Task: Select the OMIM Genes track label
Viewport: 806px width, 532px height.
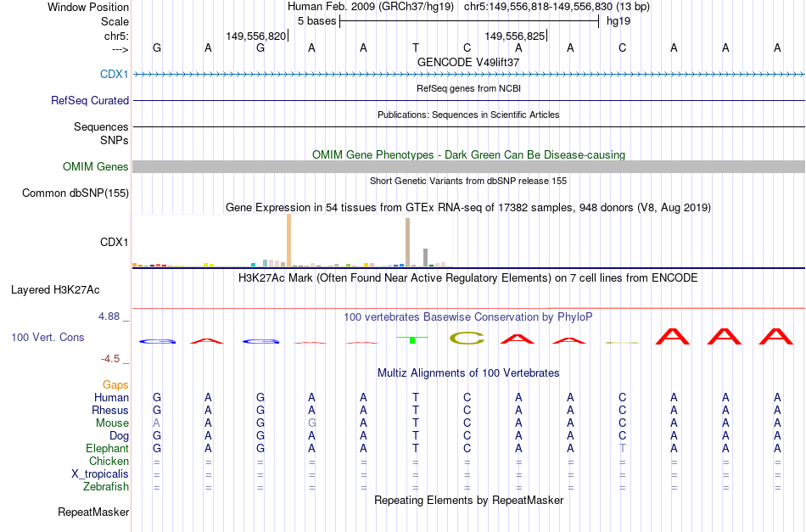Action: click(96, 166)
